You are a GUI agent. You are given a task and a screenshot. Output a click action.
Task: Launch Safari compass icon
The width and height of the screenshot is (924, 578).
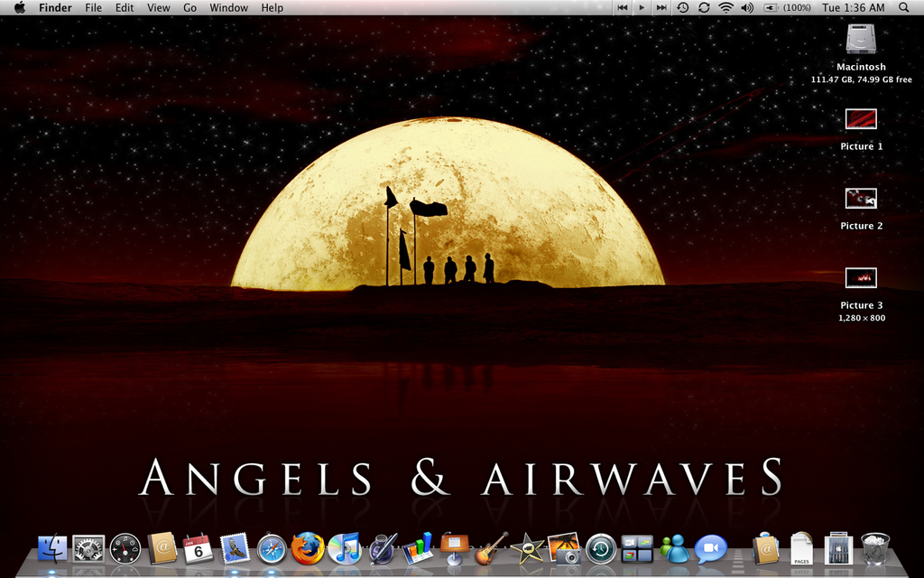pos(272,548)
